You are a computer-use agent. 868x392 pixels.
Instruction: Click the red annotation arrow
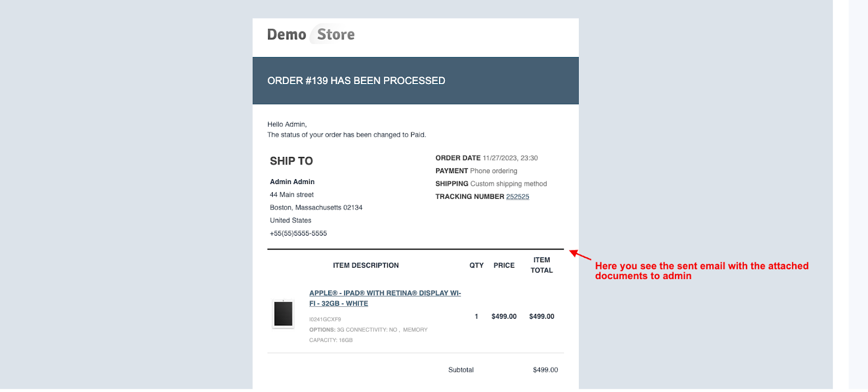pos(580,255)
